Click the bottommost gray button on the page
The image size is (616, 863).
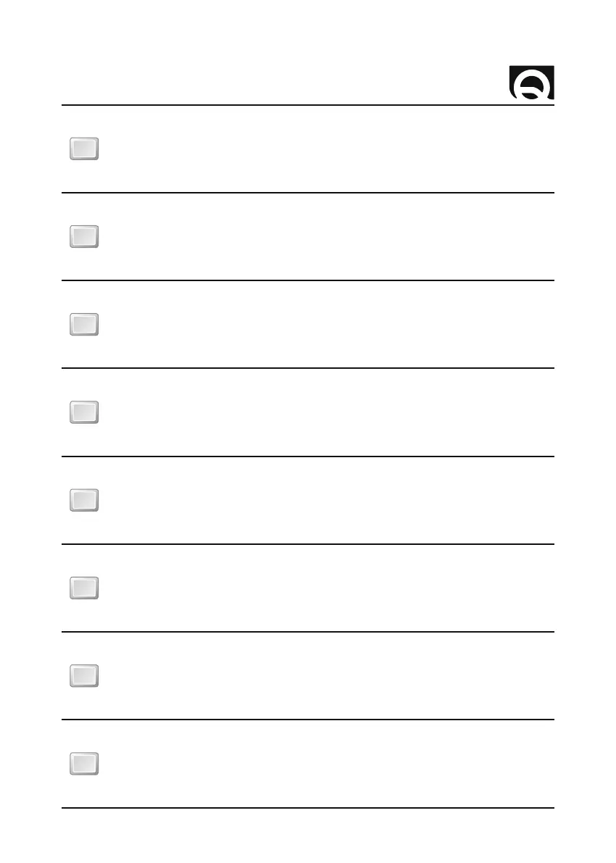tap(84, 764)
